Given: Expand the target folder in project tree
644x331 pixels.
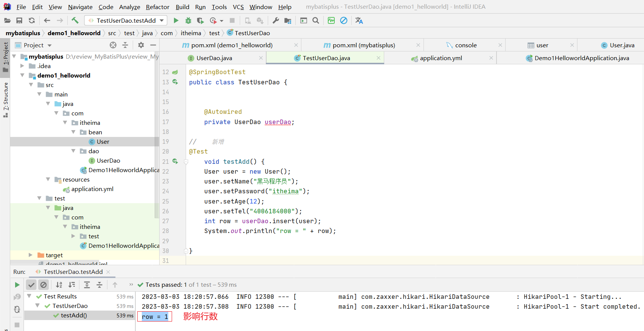Looking at the screenshot, I should (x=31, y=255).
